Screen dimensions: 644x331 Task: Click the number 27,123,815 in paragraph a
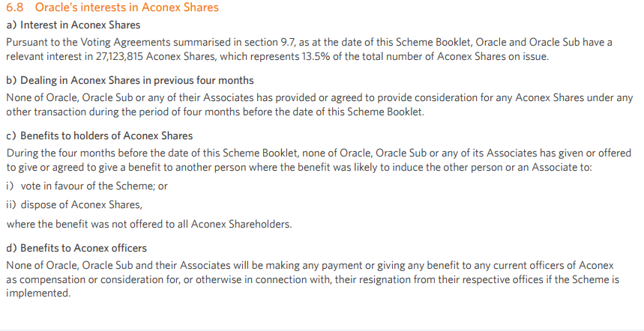tap(119, 57)
